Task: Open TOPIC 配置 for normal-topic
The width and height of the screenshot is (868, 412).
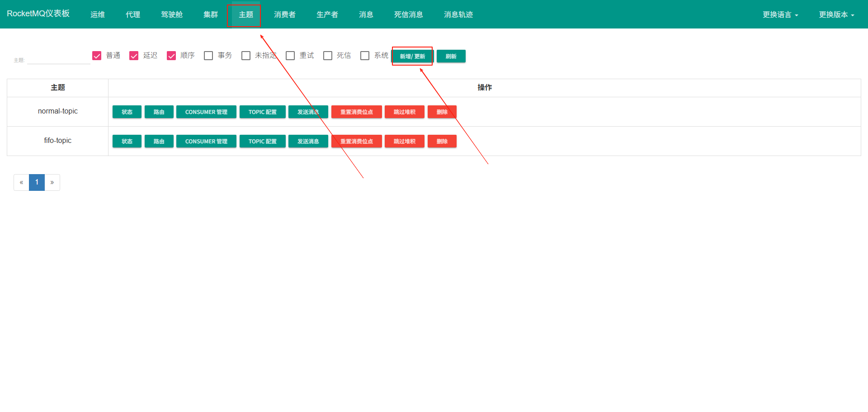Action: click(263, 112)
